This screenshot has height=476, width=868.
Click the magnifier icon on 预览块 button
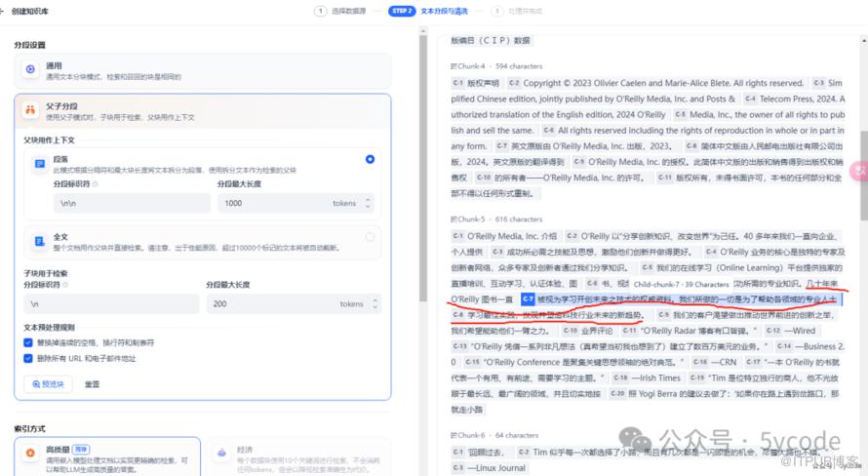(x=36, y=384)
